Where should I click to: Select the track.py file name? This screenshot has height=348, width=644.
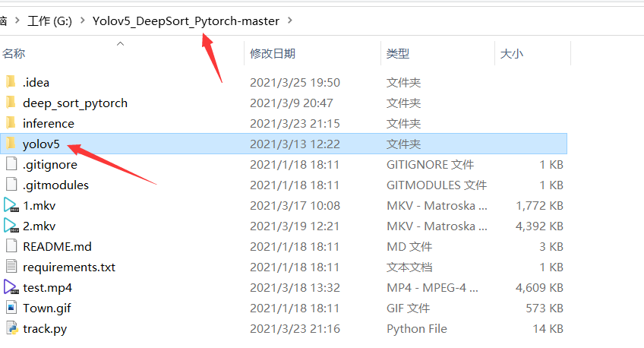[45, 329]
